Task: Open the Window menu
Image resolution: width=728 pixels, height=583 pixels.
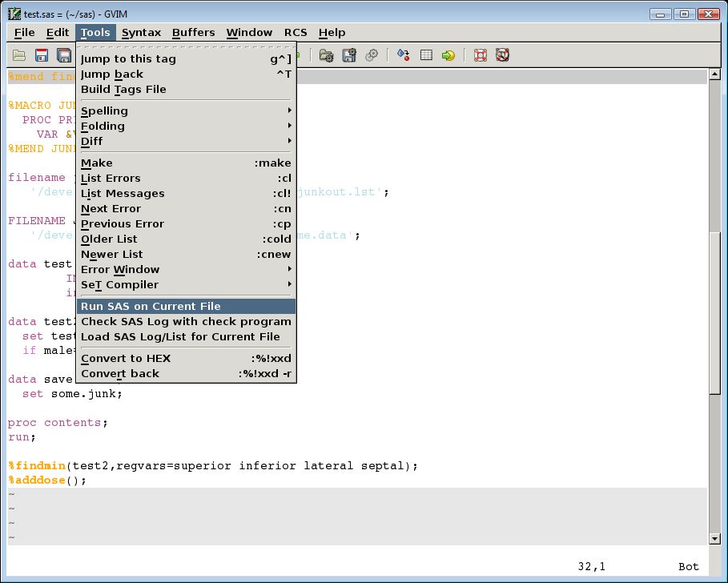Action: 249,33
